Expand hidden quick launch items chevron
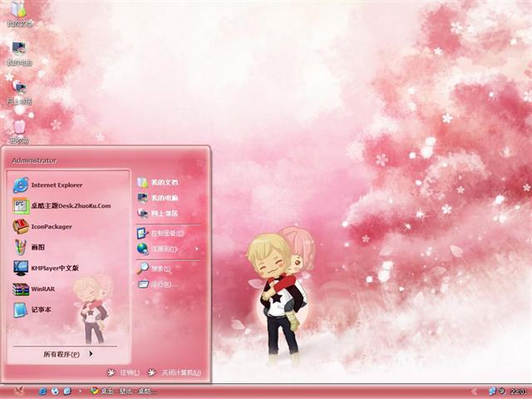Image resolution: width=532 pixels, height=399 pixels. (x=80, y=392)
